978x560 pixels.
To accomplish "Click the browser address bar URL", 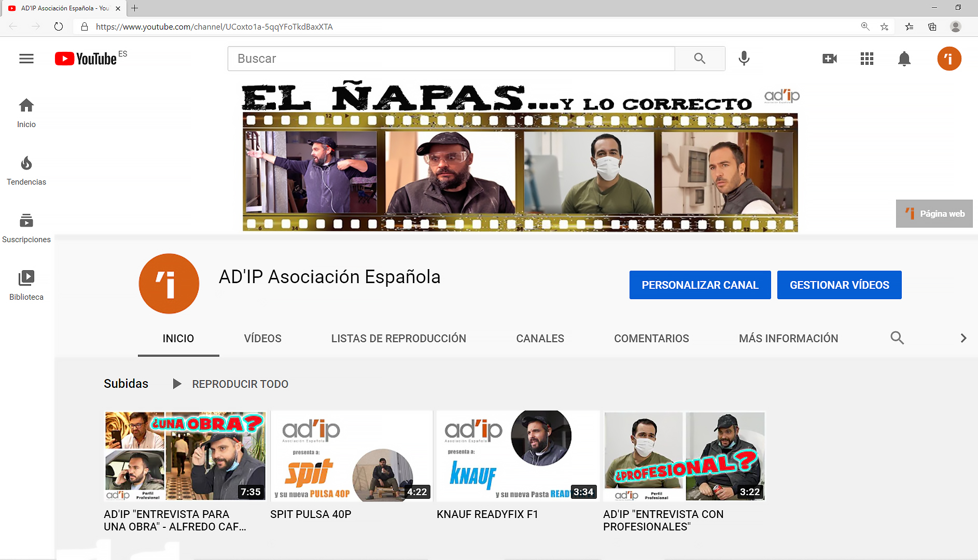I will [214, 26].
